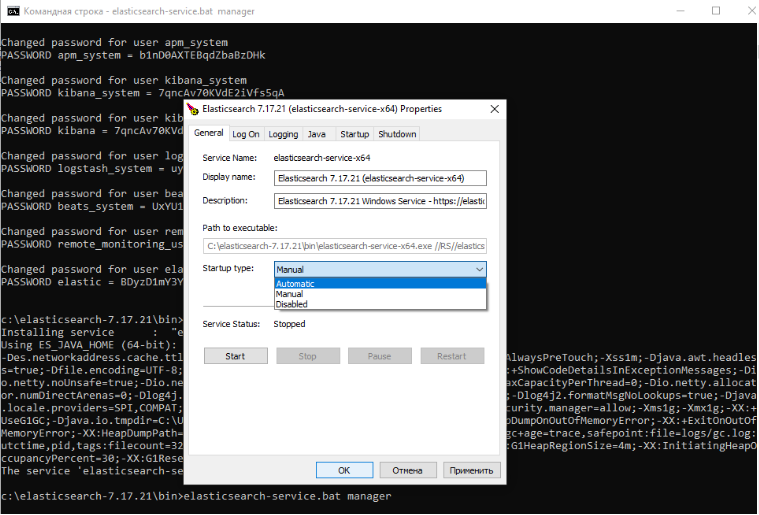Click the elasticsearch-service.bat manager command line
759x515 pixels.
[x=288, y=496]
